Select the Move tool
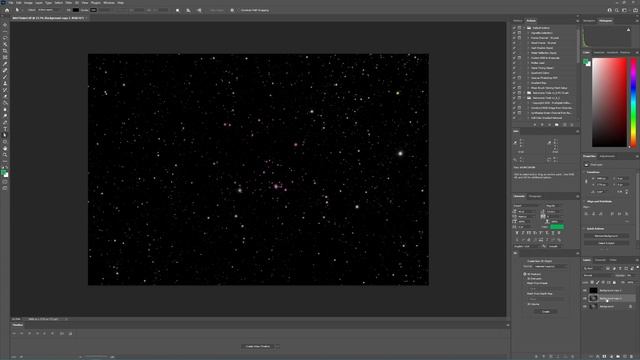Image resolution: width=640 pixels, height=360 pixels. pyautogui.click(x=5, y=25)
